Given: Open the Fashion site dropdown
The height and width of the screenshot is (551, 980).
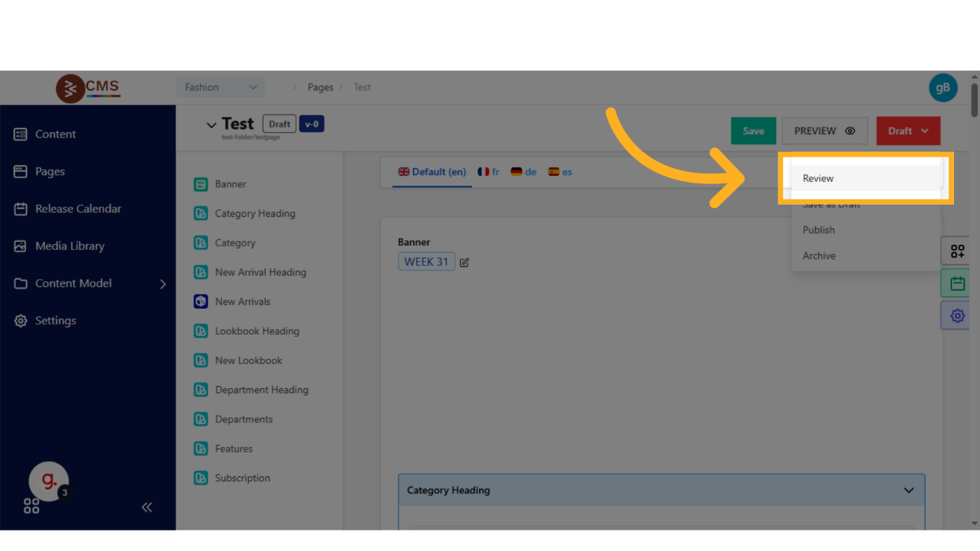Looking at the screenshot, I should [220, 88].
